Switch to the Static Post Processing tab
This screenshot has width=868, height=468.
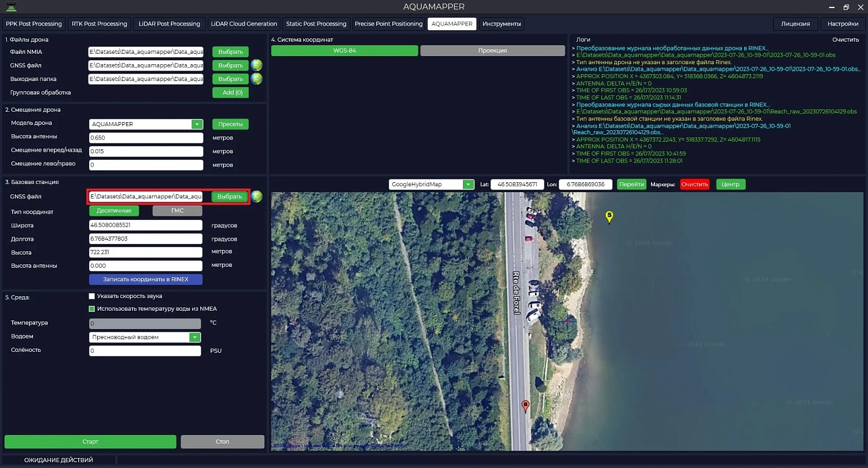[316, 24]
